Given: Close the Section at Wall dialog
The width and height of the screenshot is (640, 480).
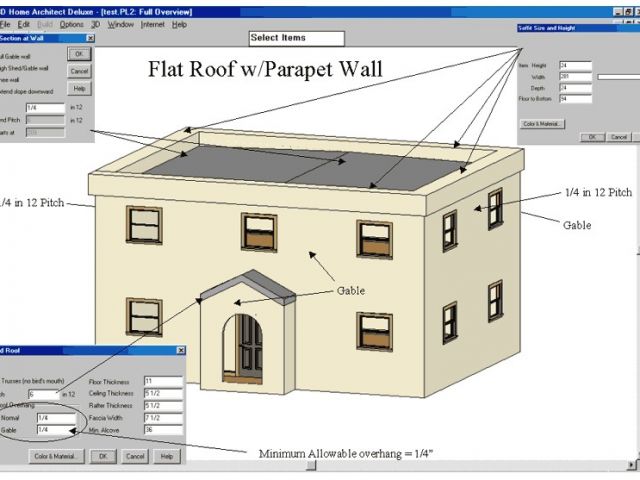Looking at the screenshot, I should [x=90, y=37].
